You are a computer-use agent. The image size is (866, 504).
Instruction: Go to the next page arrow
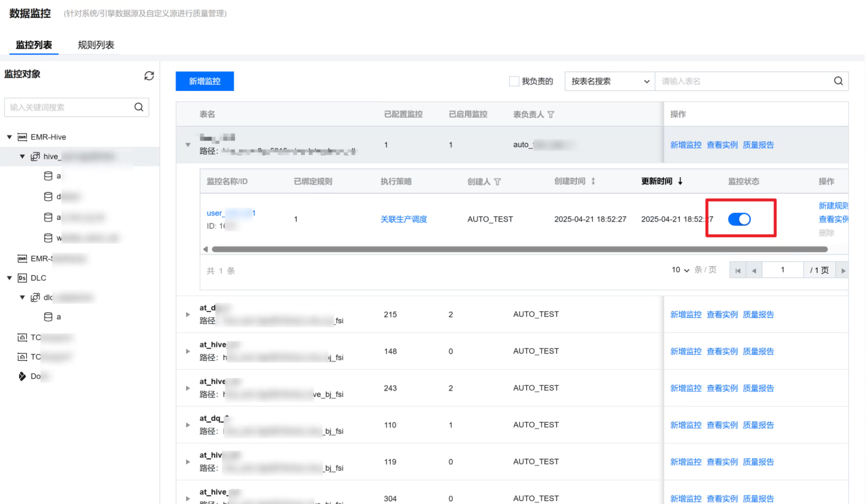coord(843,270)
